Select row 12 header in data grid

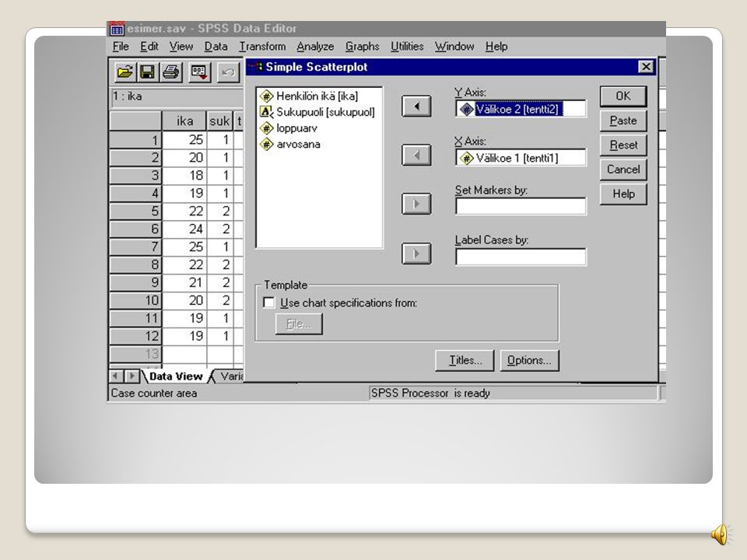tap(135, 336)
